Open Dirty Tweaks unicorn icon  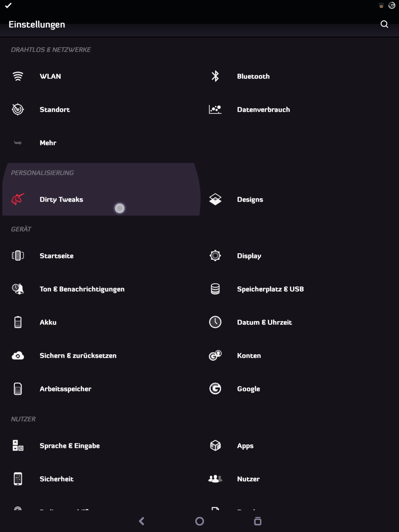(18, 199)
